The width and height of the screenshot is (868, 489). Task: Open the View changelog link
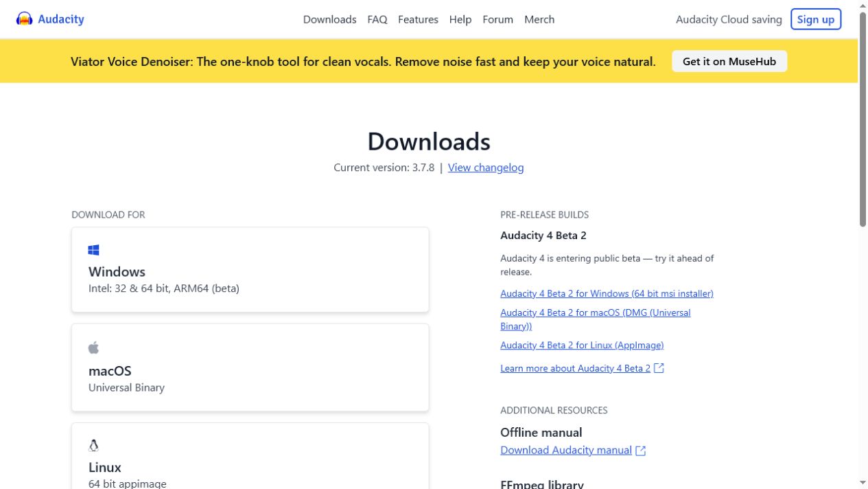[486, 168]
